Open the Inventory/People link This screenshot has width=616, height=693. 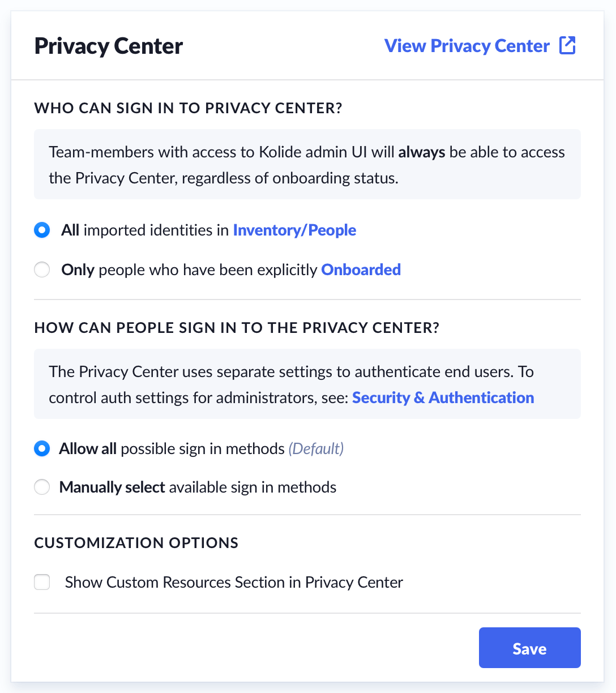(294, 230)
